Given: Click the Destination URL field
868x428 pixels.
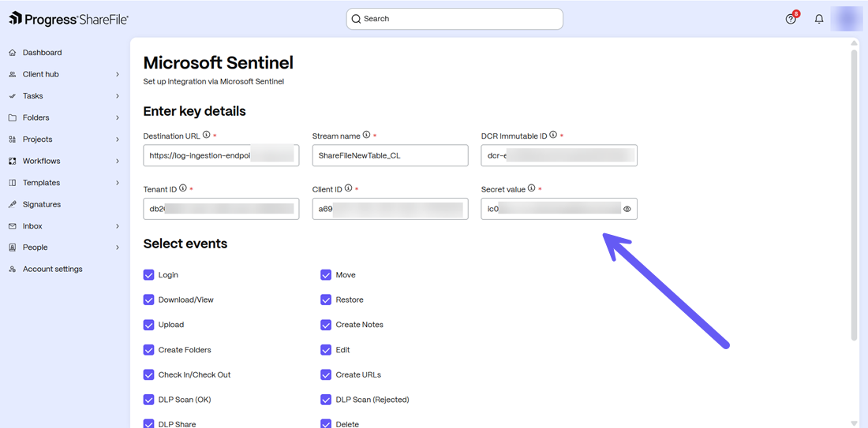Looking at the screenshot, I should [x=221, y=155].
